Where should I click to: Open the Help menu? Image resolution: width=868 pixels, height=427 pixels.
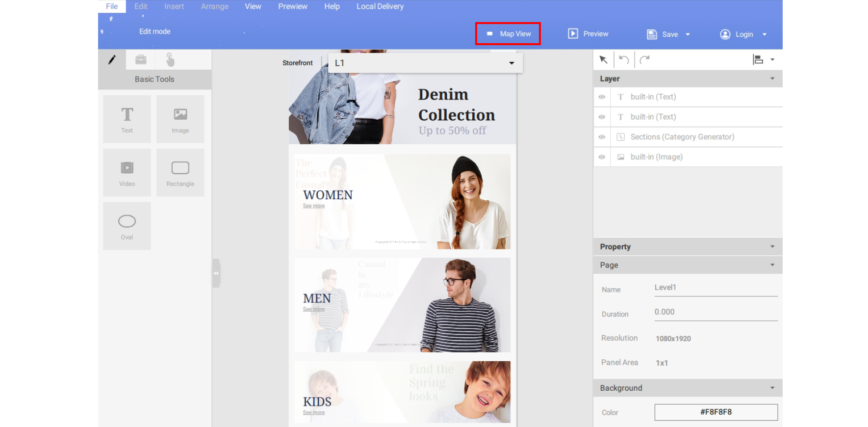tap(332, 6)
